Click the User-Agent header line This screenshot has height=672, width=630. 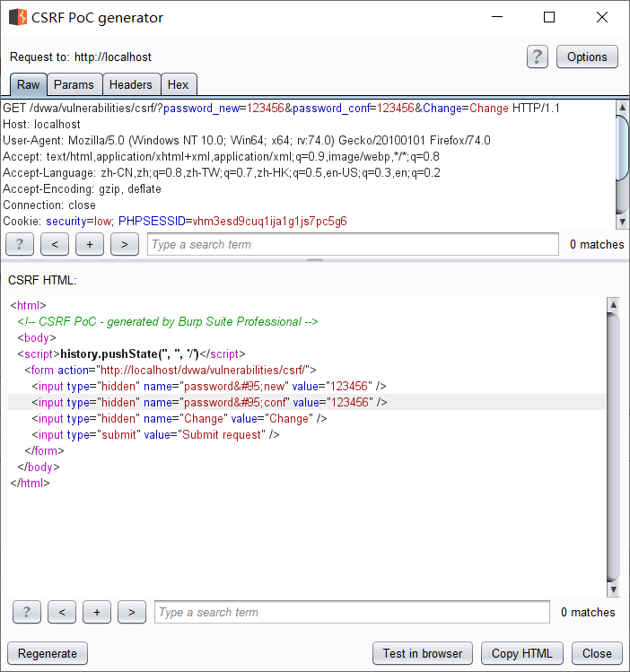[247, 141]
